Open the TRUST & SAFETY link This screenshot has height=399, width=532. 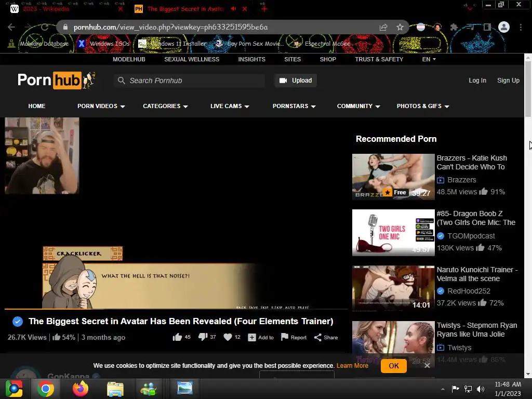coord(379,59)
